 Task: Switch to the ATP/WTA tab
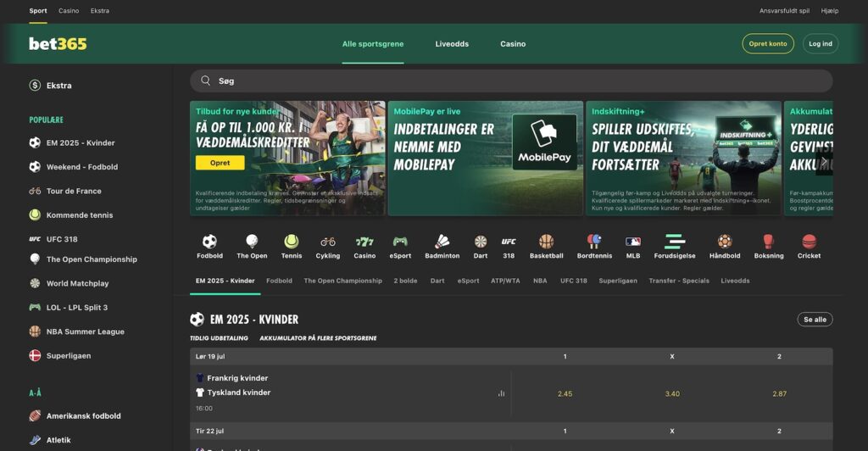[505, 281]
